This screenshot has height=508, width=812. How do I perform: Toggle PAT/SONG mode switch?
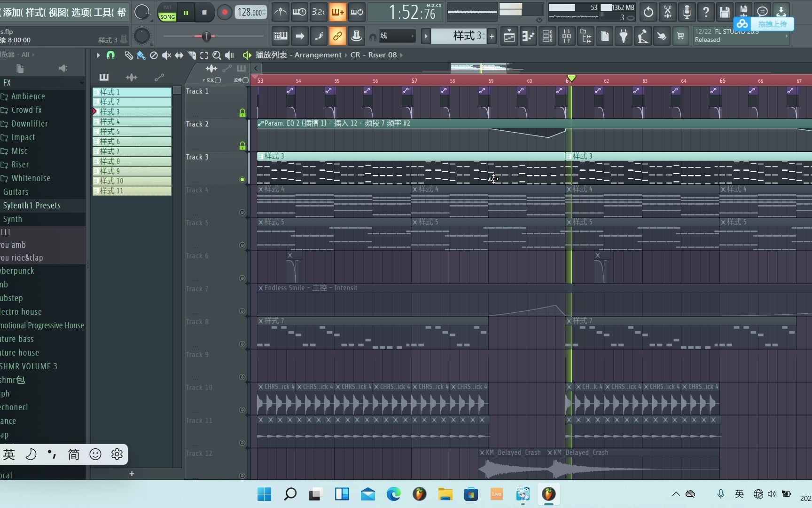pos(167,12)
